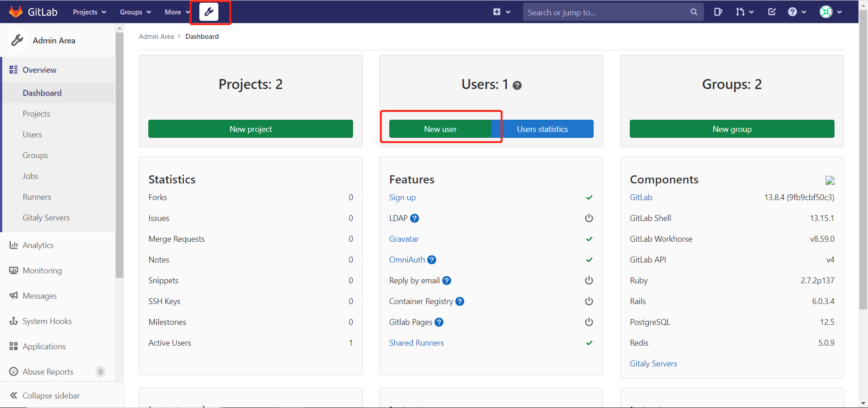
Task: Click the Projects: 2 heading
Action: point(250,84)
